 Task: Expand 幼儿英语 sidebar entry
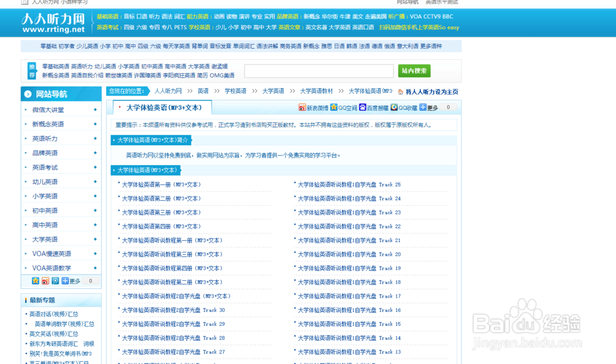[x=95, y=182]
